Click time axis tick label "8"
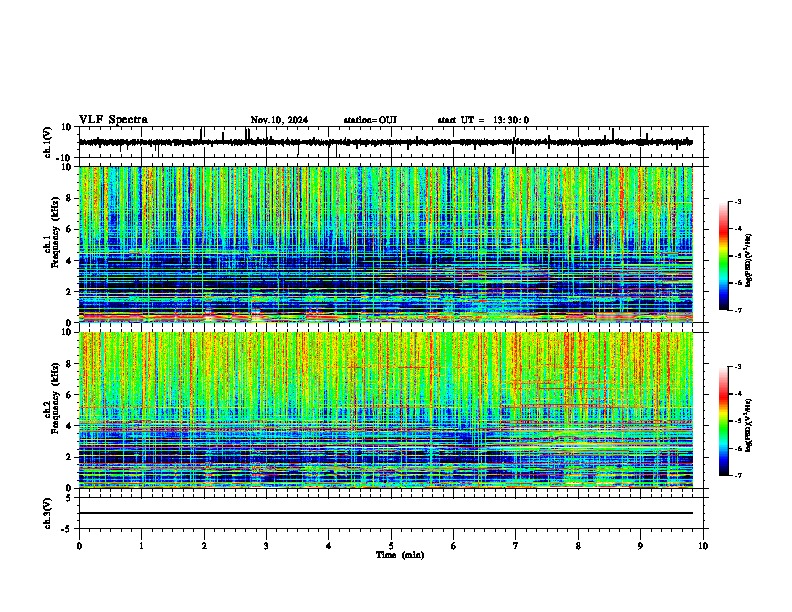792x612 pixels. tap(578, 546)
